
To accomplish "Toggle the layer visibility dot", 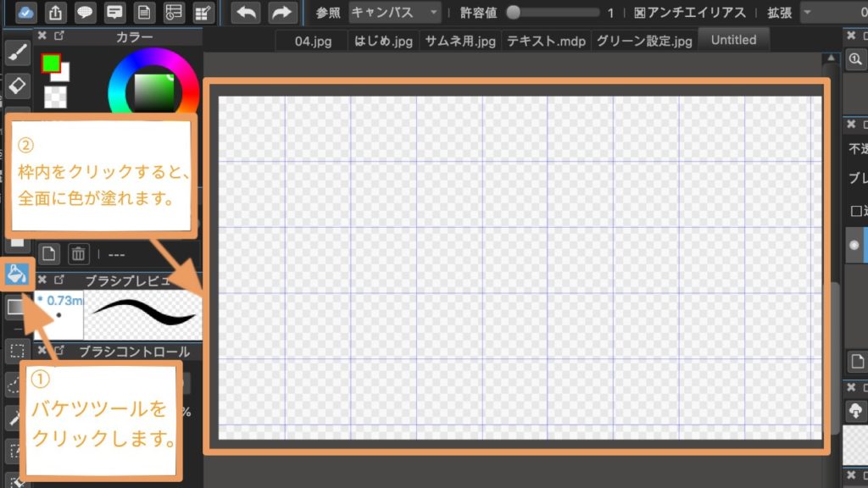I will point(854,244).
